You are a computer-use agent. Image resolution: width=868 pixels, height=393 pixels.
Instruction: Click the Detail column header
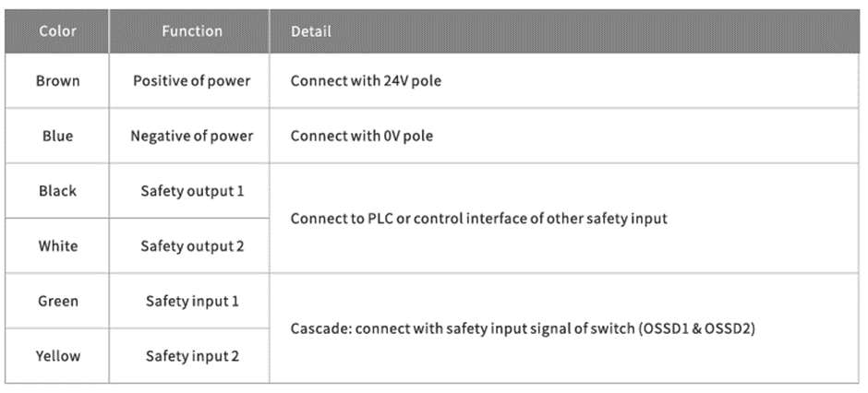(310, 31)
